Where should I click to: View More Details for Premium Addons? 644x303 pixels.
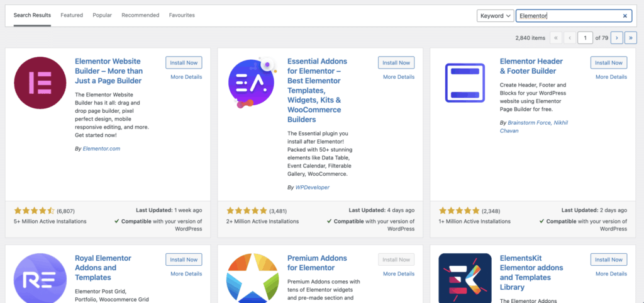click(x=399, y=274)
